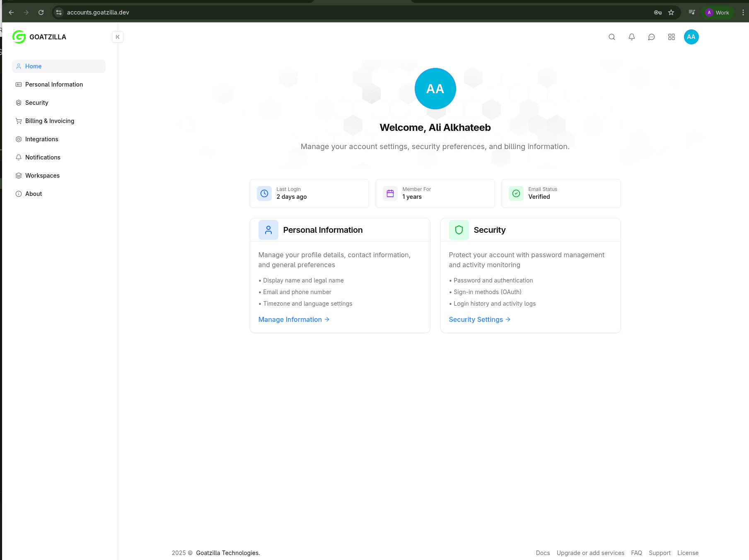Open the AA avatar account menu

(691, 37)
